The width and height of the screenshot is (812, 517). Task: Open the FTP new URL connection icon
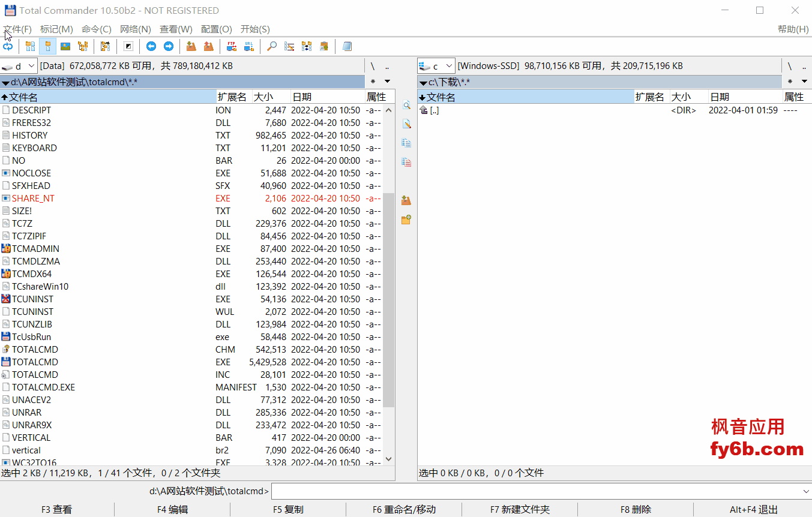click(249, 46)
